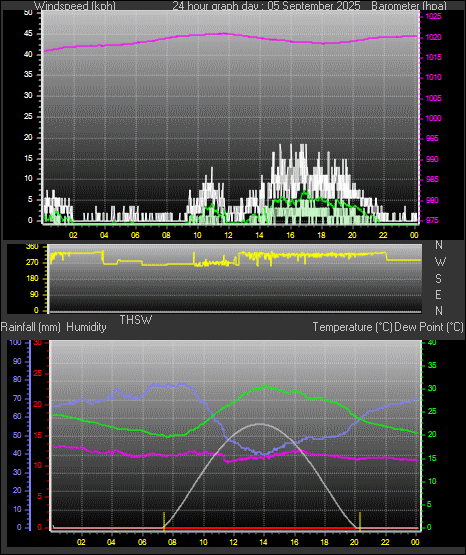Click the W compass letter on direction graph
The height and width of the screenshot is (555, 466).
pos(440,262)
